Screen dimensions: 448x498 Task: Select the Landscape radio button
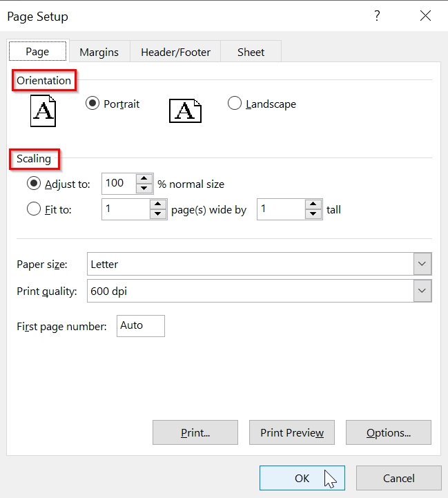tap(235, 104)
